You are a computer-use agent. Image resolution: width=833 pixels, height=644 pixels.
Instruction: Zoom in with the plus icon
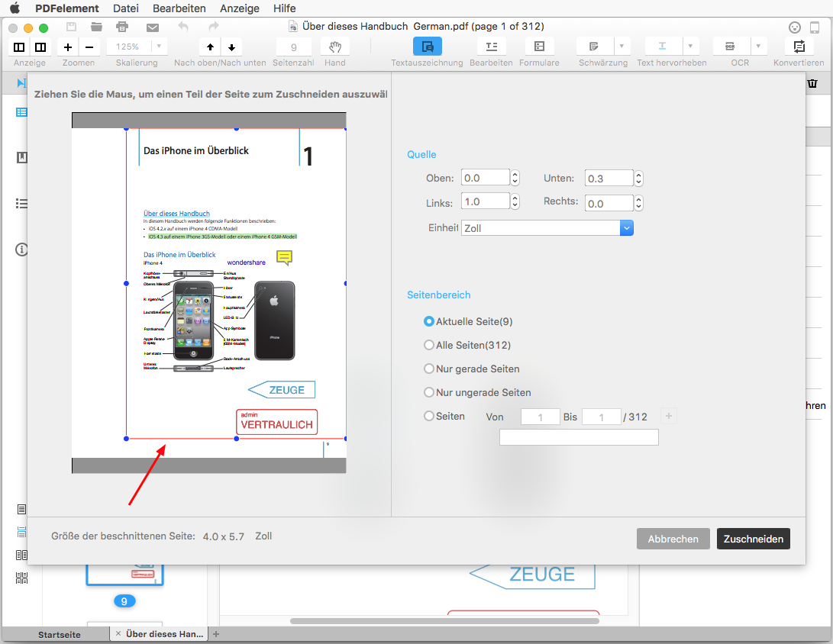tap(68, 47)
